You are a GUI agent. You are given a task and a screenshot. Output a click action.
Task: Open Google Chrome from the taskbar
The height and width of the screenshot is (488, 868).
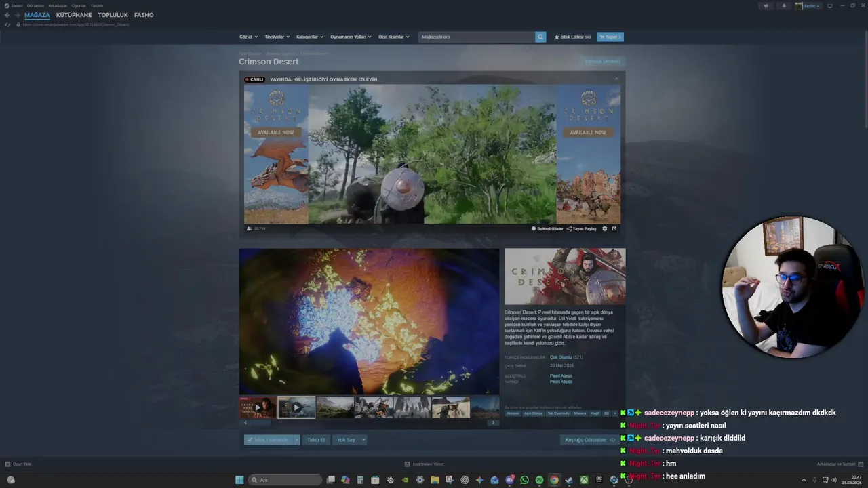pyautogui.click(x=554, y=480)
